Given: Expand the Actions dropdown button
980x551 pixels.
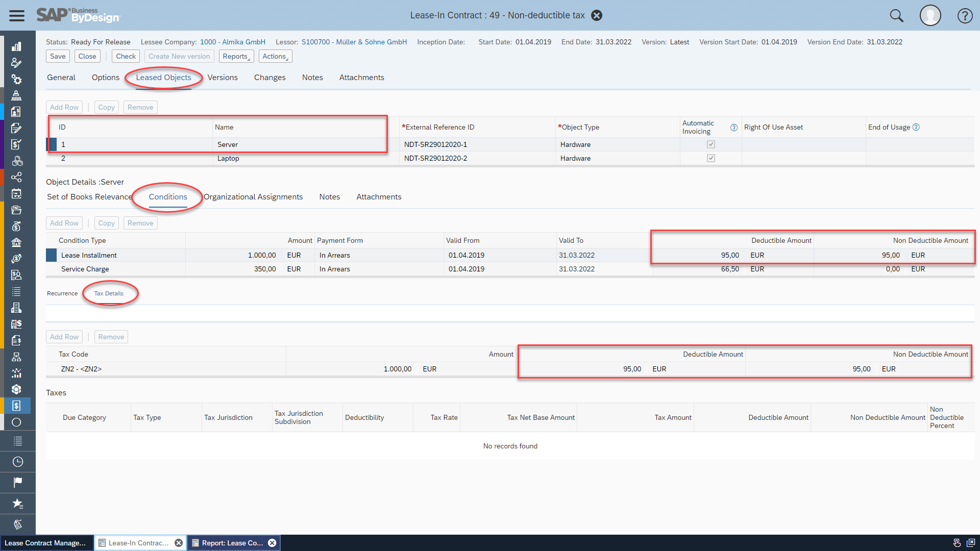Looking at the screenshot, I should [275, 56].
